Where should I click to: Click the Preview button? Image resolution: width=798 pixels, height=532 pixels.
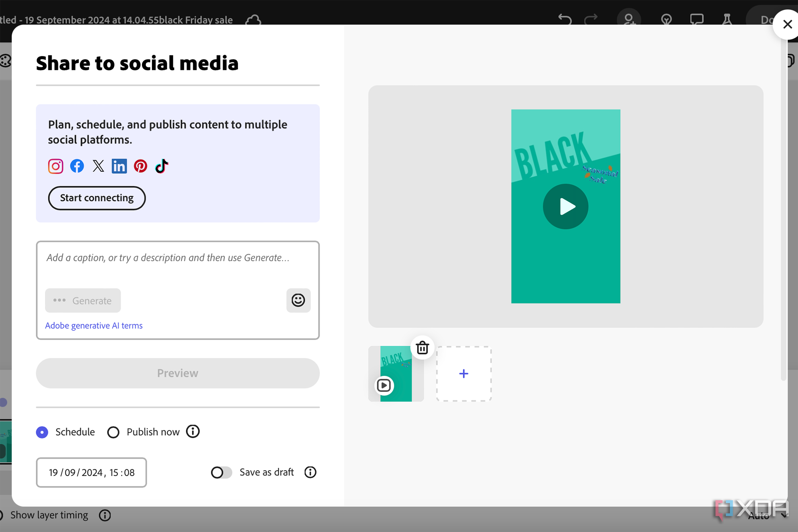click(177, 374)
